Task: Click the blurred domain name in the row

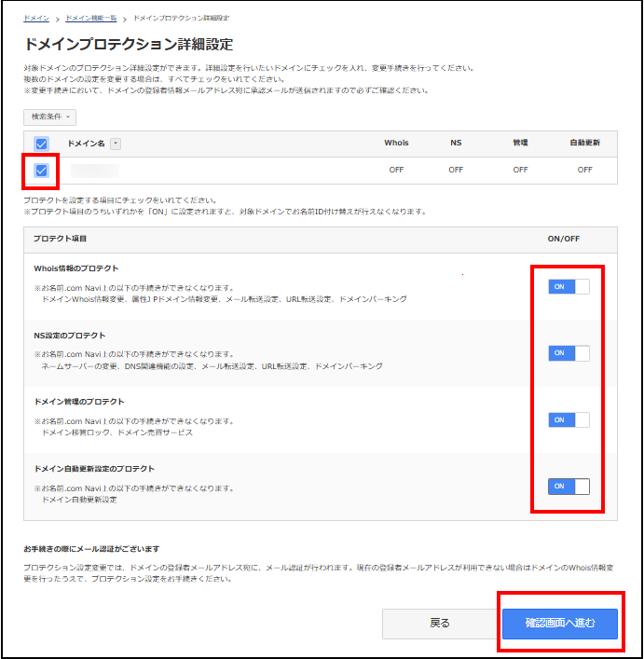Action: [x=95, y=171]
